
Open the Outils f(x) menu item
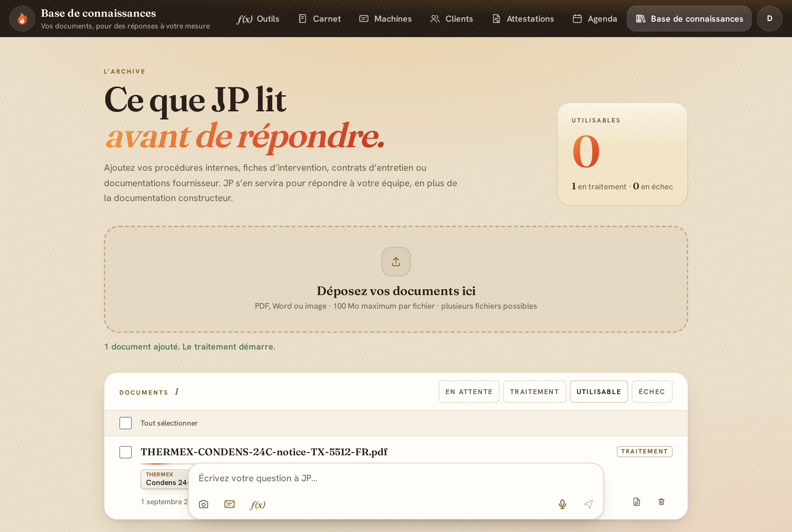258,19
